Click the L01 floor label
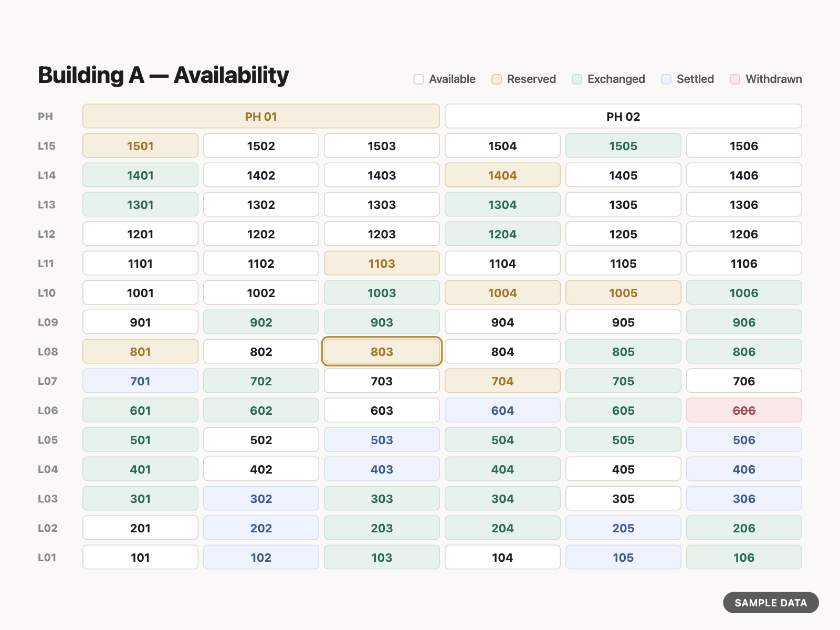 pyautogui.click(x=47, y=558)
